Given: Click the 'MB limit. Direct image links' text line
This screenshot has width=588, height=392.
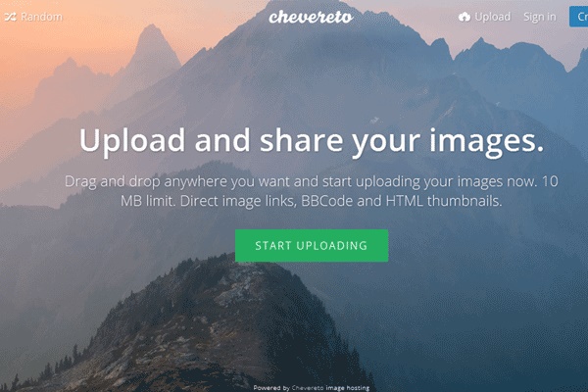Looking at the screenshot, I should click(312, 201).
